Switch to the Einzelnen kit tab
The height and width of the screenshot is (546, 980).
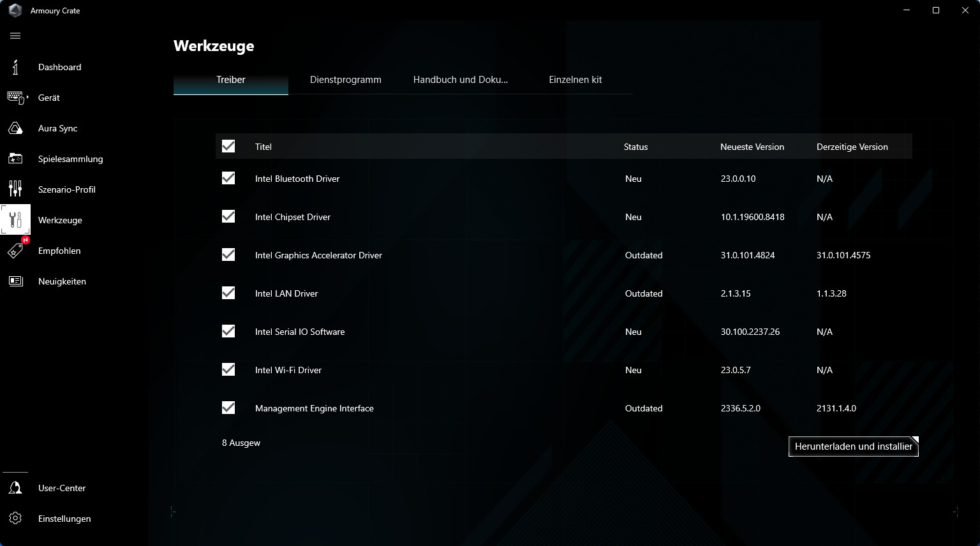(x=575, y=80)
